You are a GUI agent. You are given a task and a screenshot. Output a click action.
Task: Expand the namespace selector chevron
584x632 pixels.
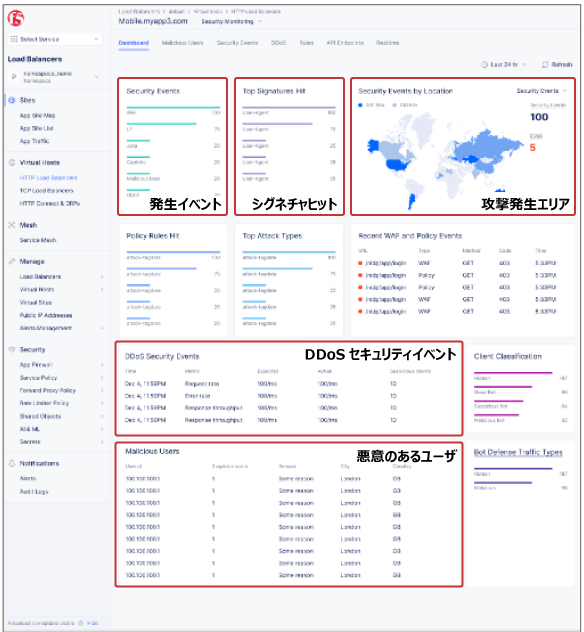point(97,77)
